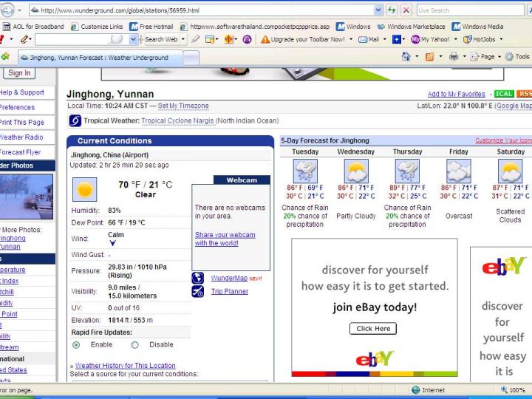
Task: Open the WunderMap globe icon
Action: (x=198, y=278)
